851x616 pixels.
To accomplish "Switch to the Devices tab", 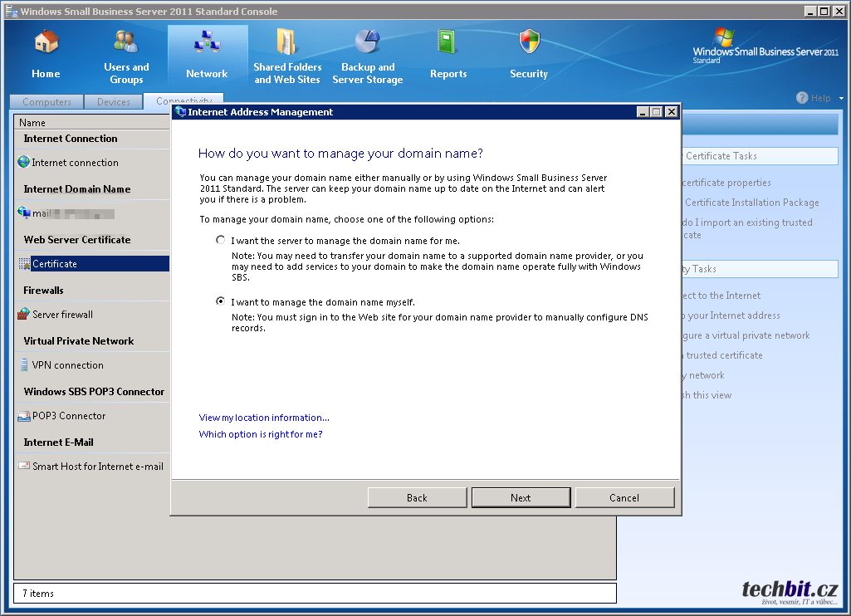I will pyautogui.click(x=114, y=102).
